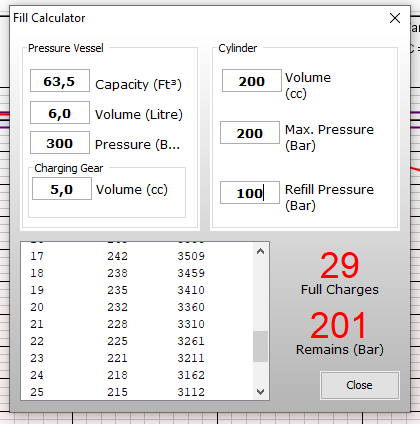The height and width of the screenshot is (424, 420).
Task: Click the Close button
Action: pos(360,385)
